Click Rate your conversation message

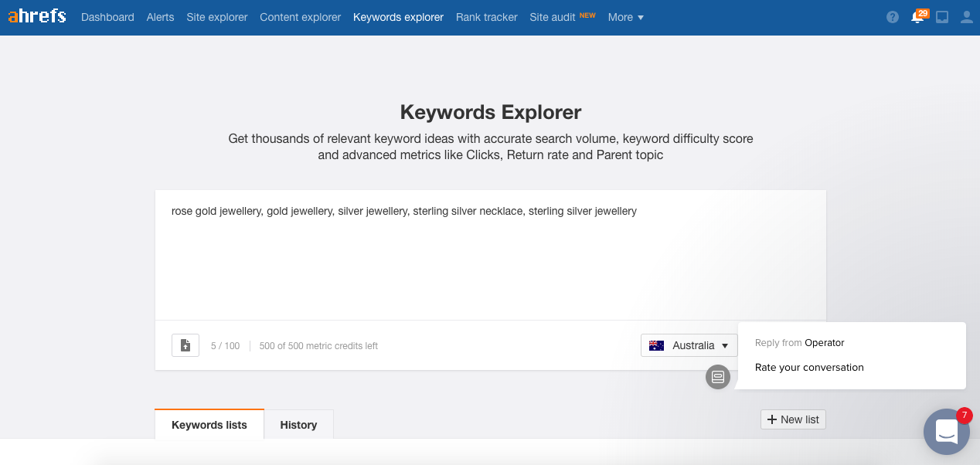click(809, 368)
